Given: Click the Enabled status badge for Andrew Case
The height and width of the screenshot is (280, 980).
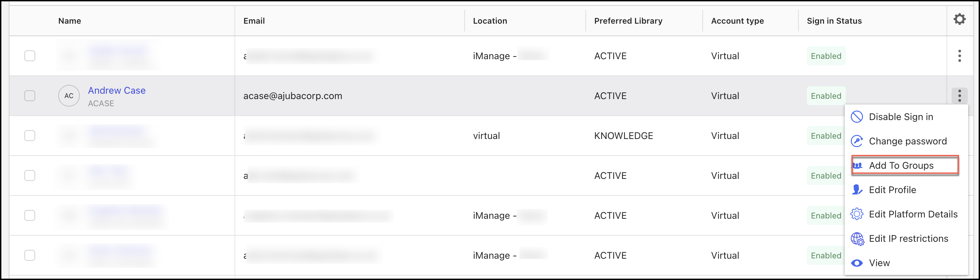Looking at the screenshot, I should tap(826, 96).
